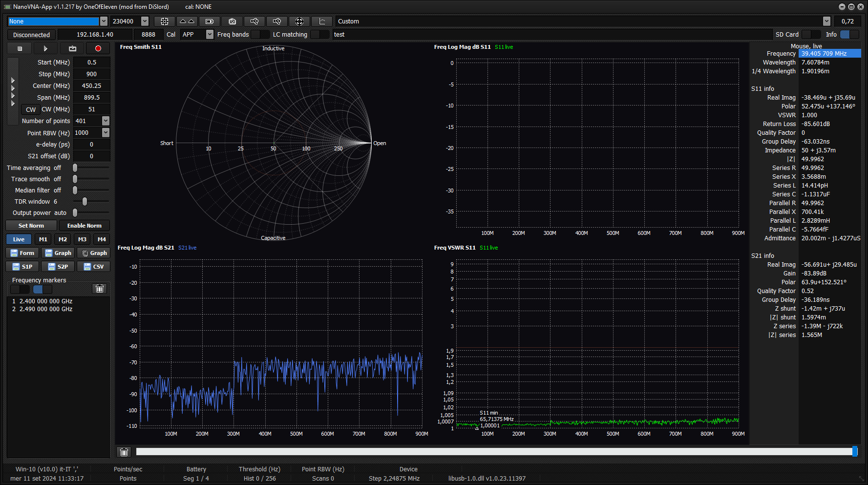The width and height of the screenshot is (868, 485).
Task: Adjust the Median filter slider
Action: point(75,190)
